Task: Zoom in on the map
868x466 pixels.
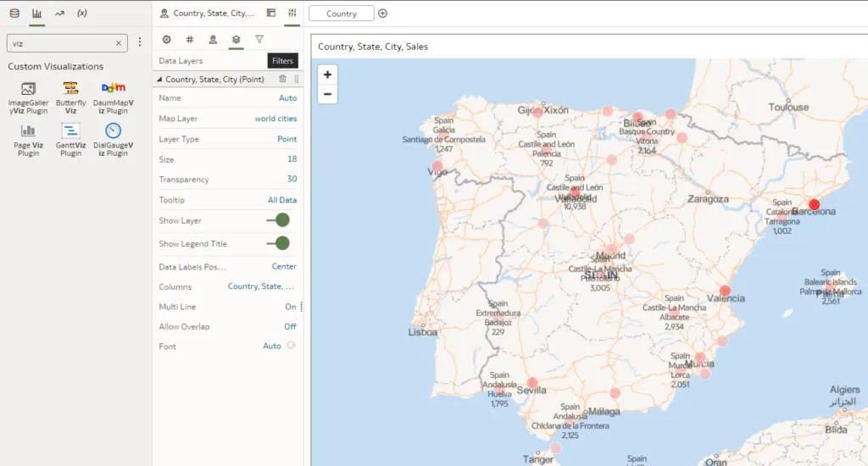Action: pyautogui.click(x=327, y=75)
